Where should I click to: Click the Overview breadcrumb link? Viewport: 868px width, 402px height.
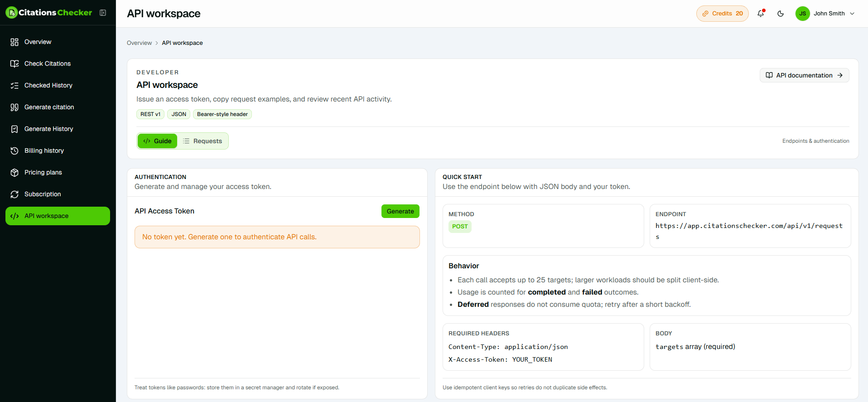coord(139,43)
